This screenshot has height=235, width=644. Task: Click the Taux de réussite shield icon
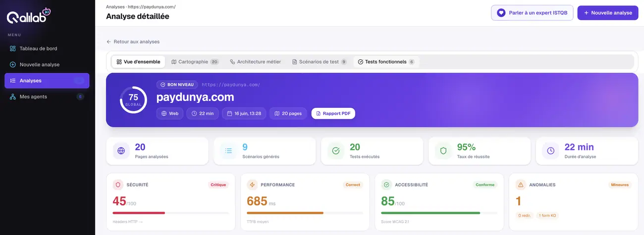(443, 151)
